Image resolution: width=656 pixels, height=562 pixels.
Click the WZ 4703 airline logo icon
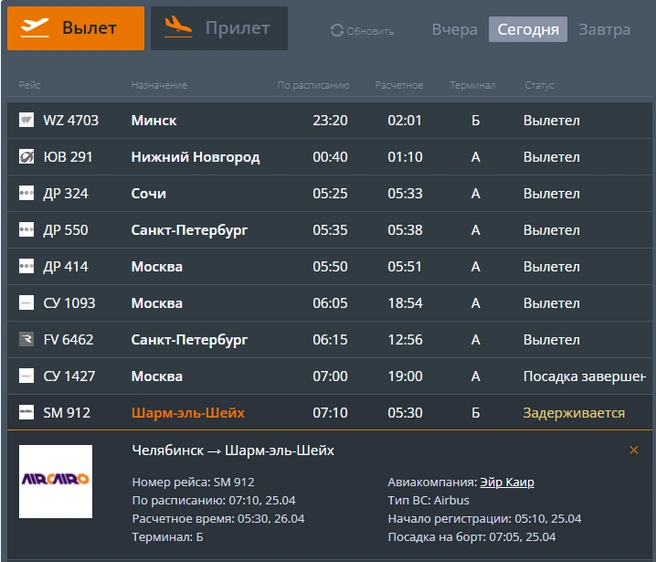pyautogui.click(x=26, y=120)
